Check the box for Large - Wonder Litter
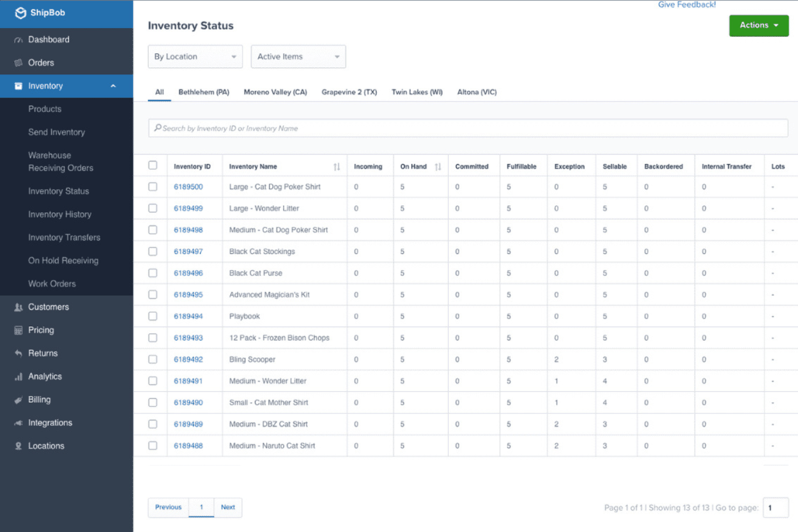The height and width of the screenshot is (532, 798). (153, 208)
